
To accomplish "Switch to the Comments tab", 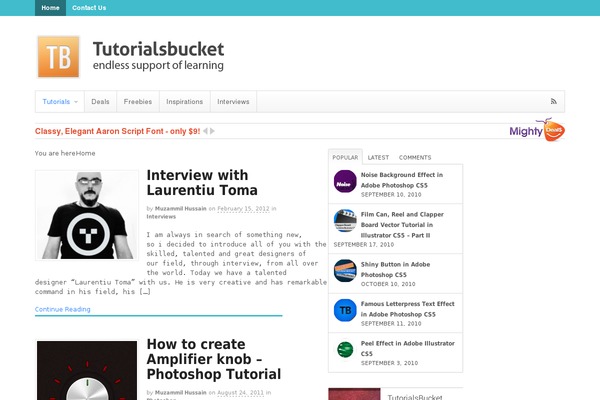I will (415, 157).
